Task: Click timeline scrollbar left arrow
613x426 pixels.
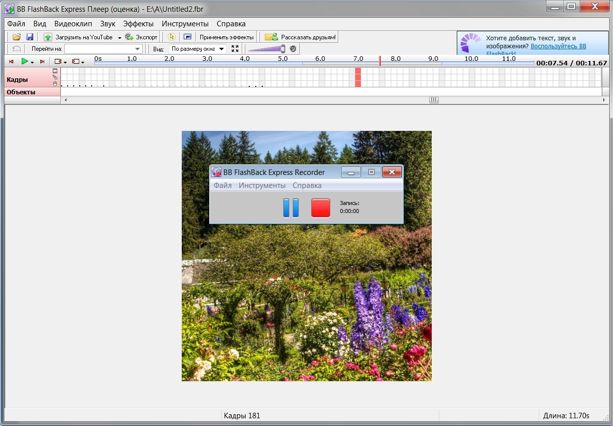Action: 65,100
